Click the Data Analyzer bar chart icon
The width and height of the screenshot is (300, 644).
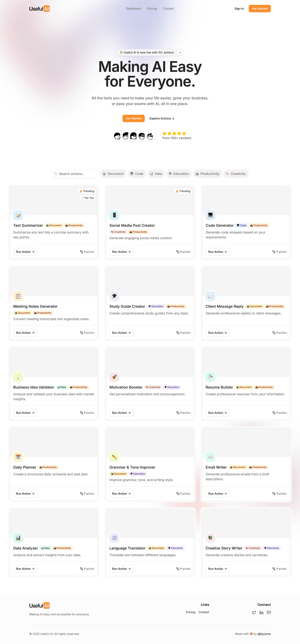pyautogui.click(x=18, y=538)
